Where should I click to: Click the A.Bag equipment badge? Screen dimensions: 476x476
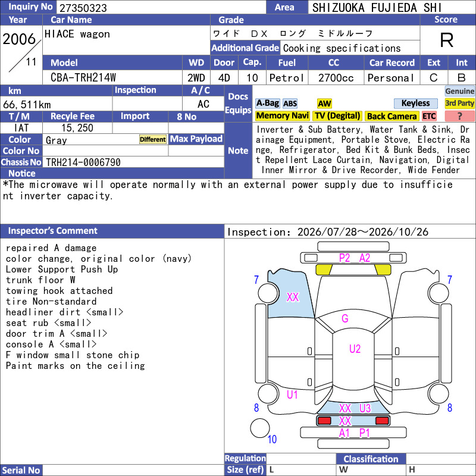(x=267, y=104)
